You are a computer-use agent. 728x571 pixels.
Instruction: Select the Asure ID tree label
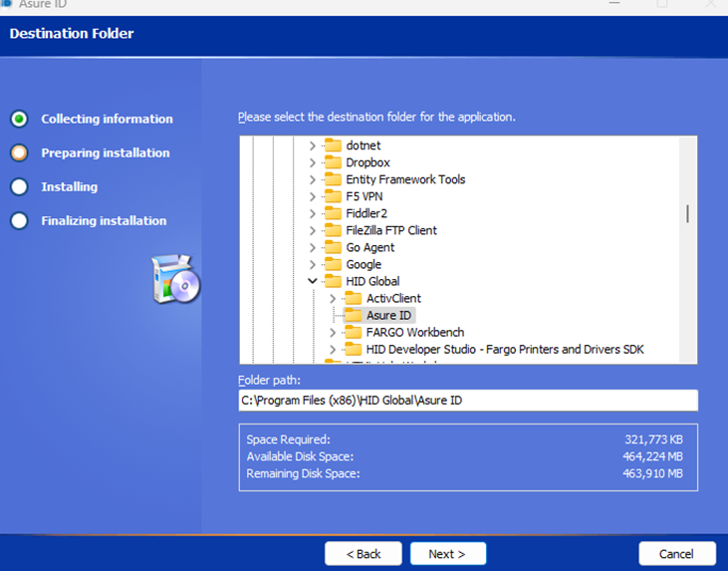(x=388, y=315)
